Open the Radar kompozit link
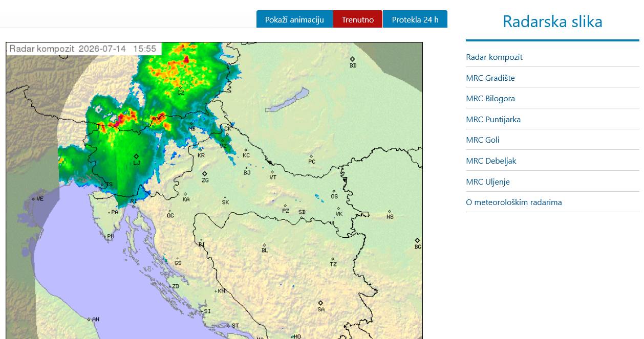Viewport: 644px width, 339px height. pyautogui.click(x=494, y=57)
